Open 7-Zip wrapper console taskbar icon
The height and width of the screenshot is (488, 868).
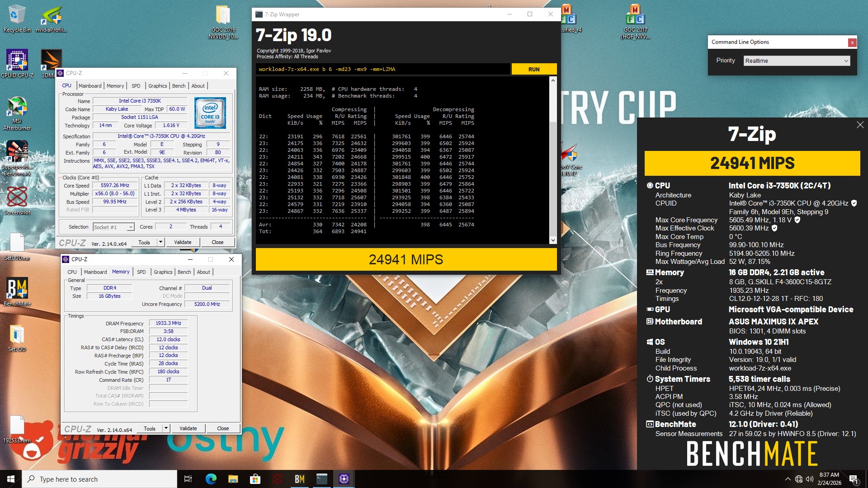(x=321, y=479)
